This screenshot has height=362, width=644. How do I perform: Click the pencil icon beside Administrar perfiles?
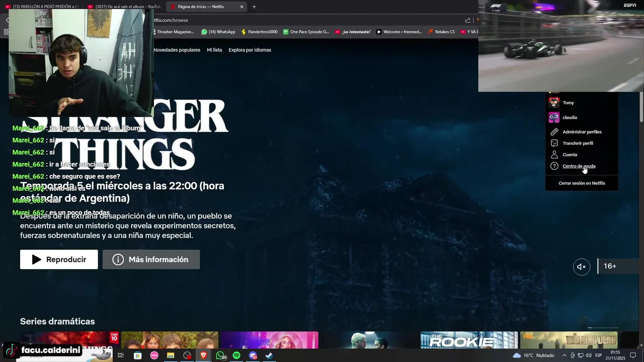pyautogui.click(x=554, y=132)
